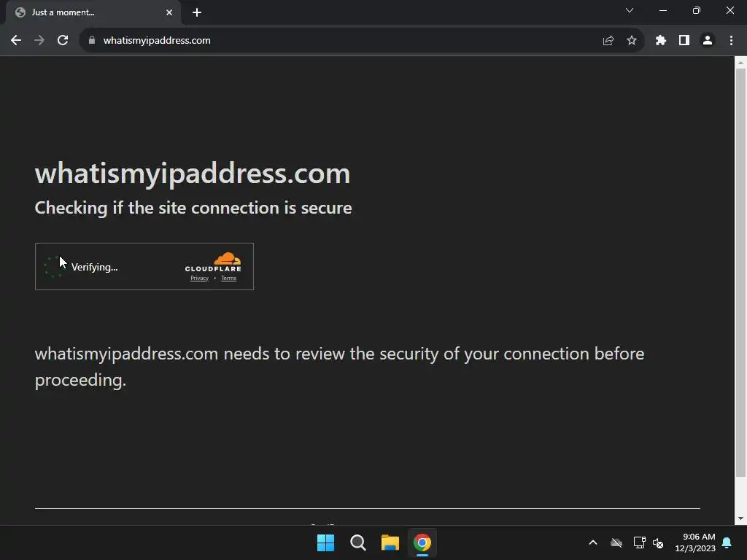Open the network status tray icon
The image size is (747, 560).
pyautogui.click(x=639, y=542)
